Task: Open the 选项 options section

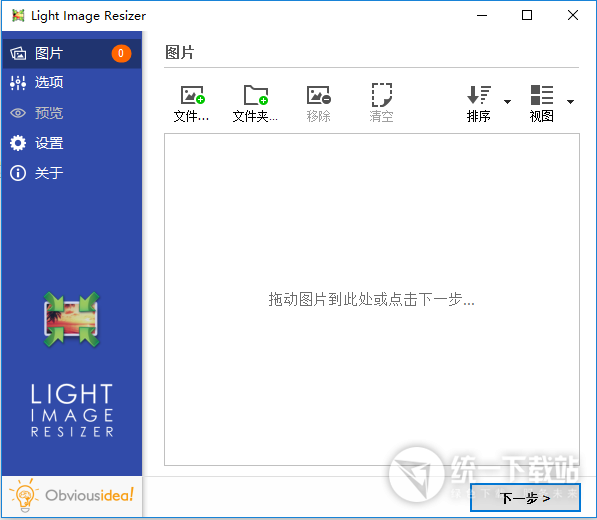Action: 72,83
